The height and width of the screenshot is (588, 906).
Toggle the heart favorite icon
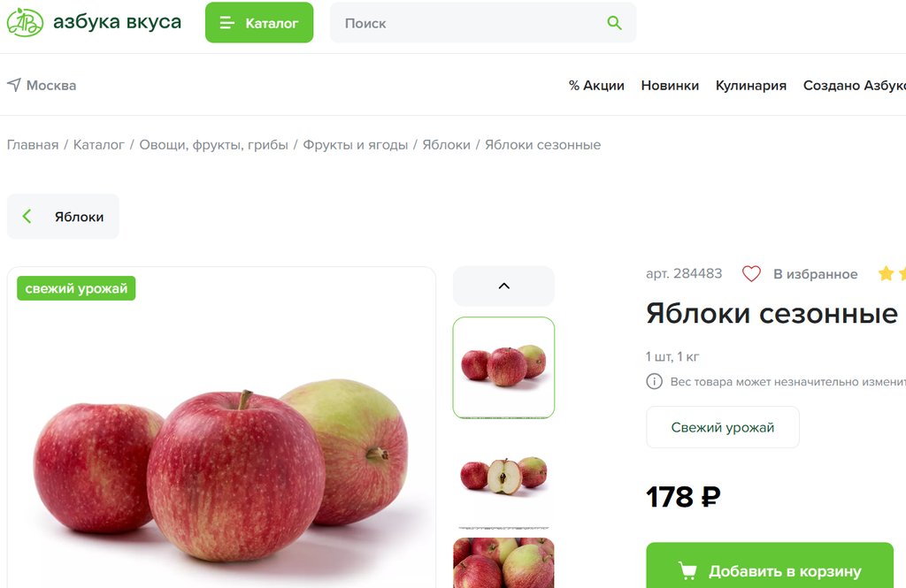(x=751, y=274)
